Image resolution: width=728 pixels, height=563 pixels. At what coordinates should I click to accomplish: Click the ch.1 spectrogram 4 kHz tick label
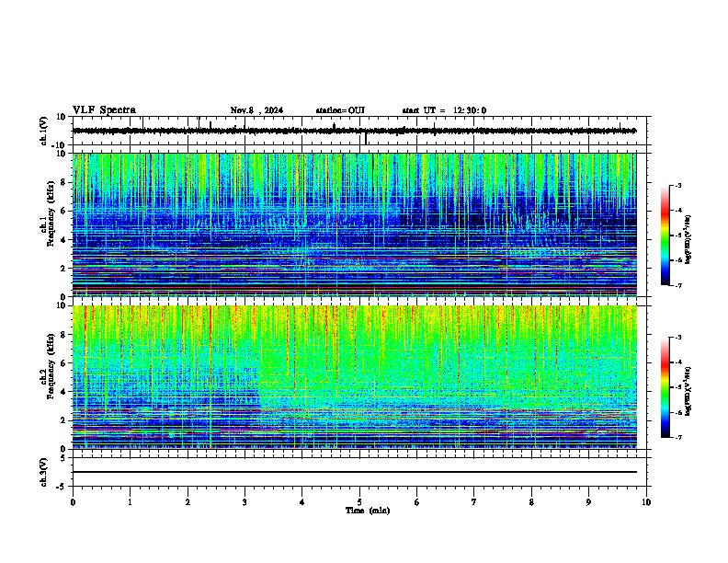(x=64, y=240)
